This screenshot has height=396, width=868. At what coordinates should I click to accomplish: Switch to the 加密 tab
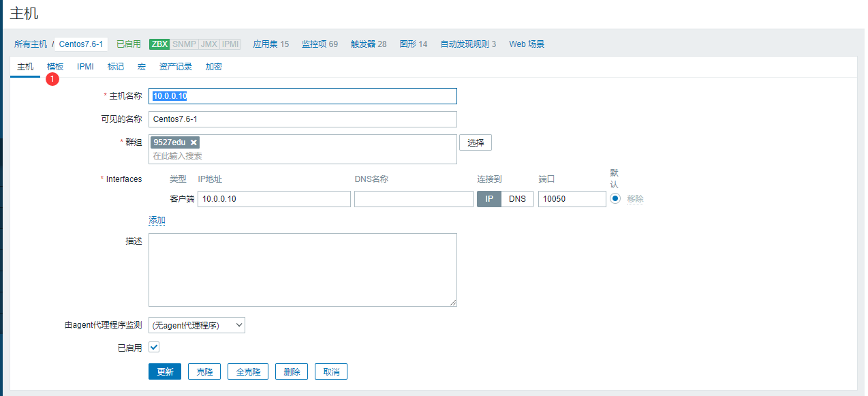point(214,67)
